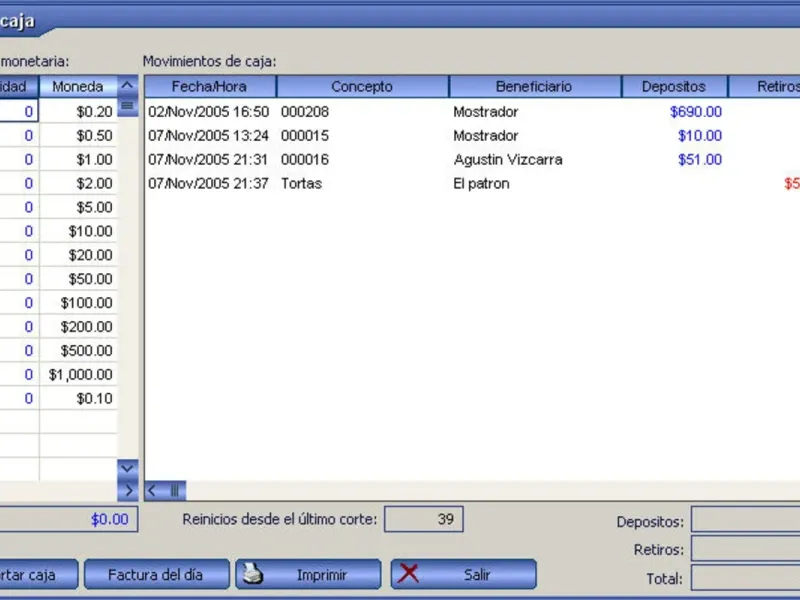Click beneficiary El patron
The width and height of the screenshot is (800, 600).
click(481, 184)
